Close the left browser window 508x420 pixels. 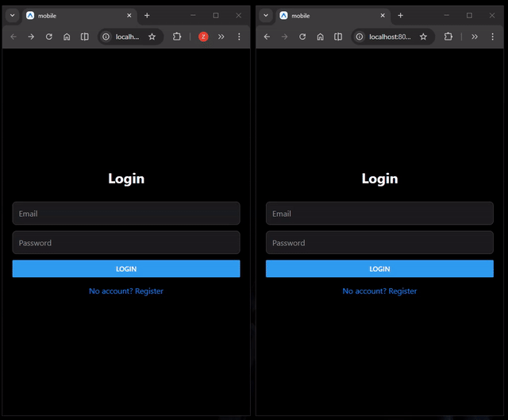point(238,15)
